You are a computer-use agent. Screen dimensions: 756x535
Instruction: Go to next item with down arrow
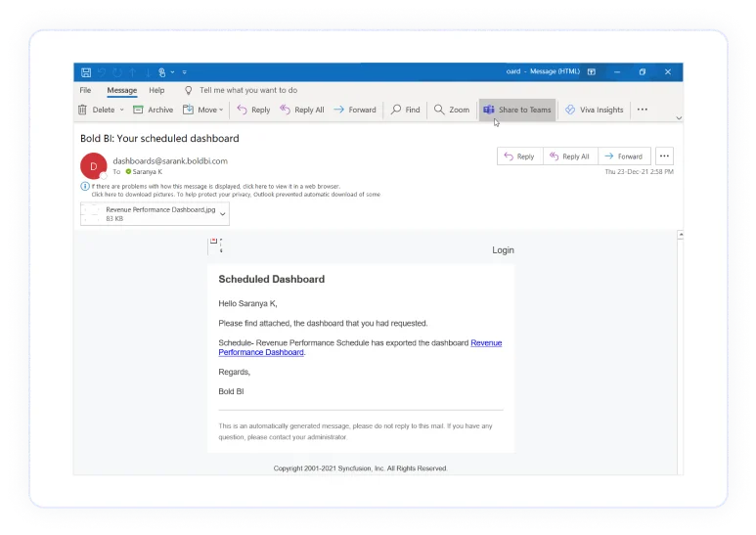pos(148,72)
